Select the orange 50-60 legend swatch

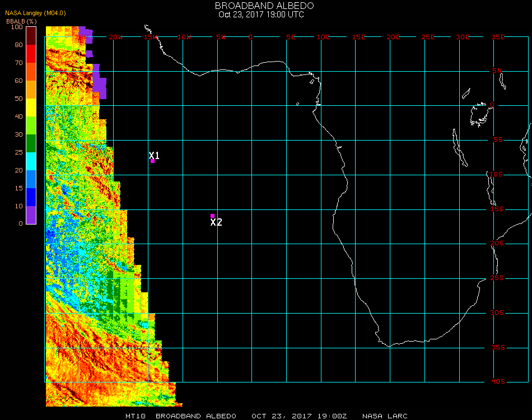(31, 90)
